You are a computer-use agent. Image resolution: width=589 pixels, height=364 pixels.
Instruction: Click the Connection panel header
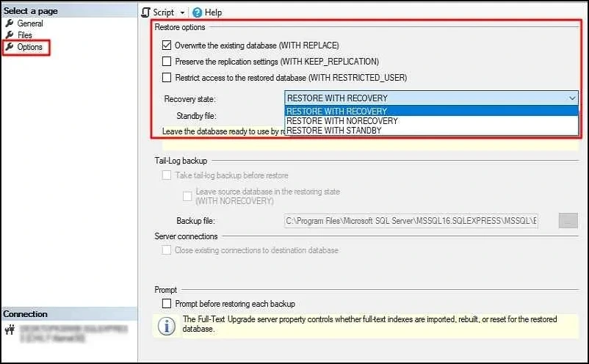coord(69,313)
